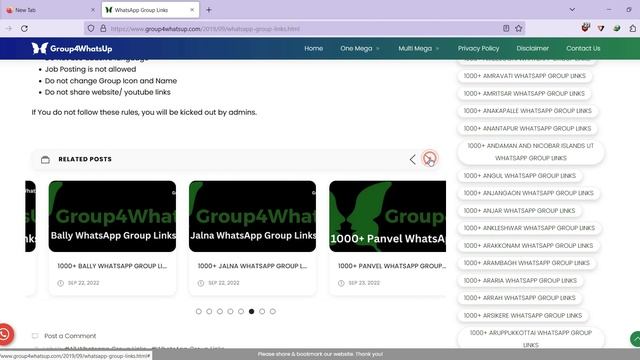The width and height of the screenshot is (640, 360).
Task: Open the new tab plus button
Action: (x=209, y=10)
